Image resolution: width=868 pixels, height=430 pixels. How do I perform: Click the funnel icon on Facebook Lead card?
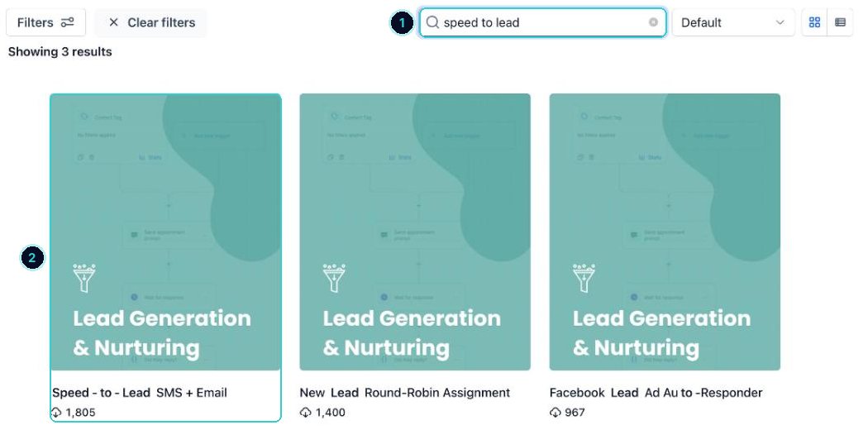tap(584, 278)
